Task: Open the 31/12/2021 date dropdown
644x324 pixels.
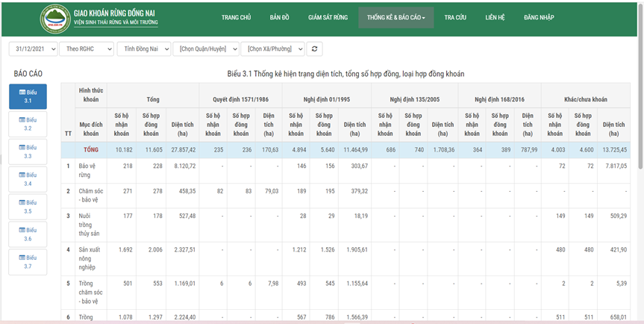Action: (x=34, y=49)
